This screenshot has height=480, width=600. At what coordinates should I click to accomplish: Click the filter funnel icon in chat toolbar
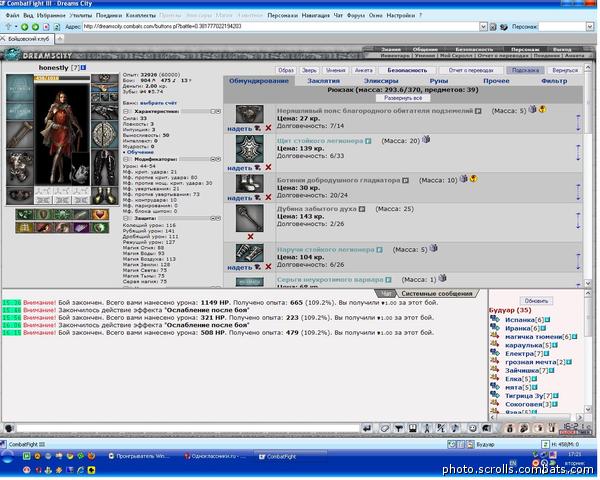pos(399,428)
